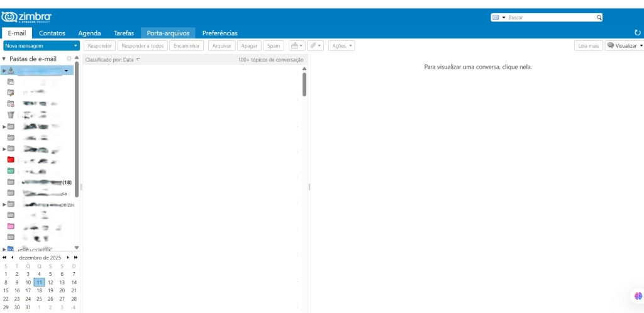Open the Ações dropdown menu
The width and height of the screenshot is (644, 313).
pyautogui.click(x=341, y=46)
